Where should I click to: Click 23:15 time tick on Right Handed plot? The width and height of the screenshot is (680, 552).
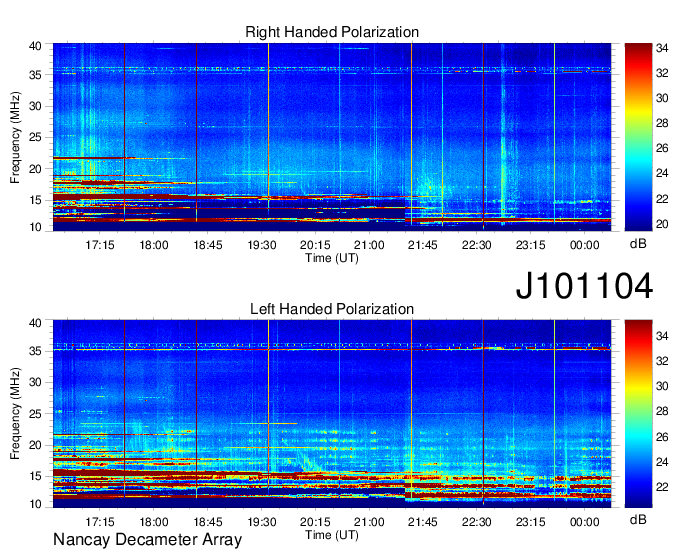tap(530, 245)
